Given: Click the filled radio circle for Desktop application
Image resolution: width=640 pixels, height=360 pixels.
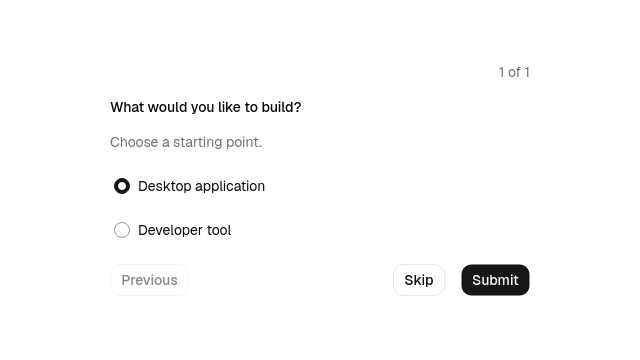Looking at the screenshot, I should [122, 186].
